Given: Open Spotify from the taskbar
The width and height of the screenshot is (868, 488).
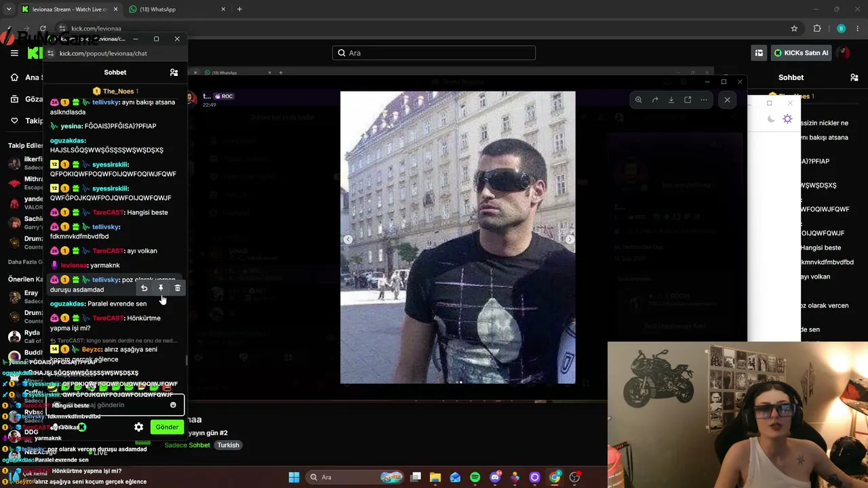Looking at the screenshot, I should pos(475,477).
